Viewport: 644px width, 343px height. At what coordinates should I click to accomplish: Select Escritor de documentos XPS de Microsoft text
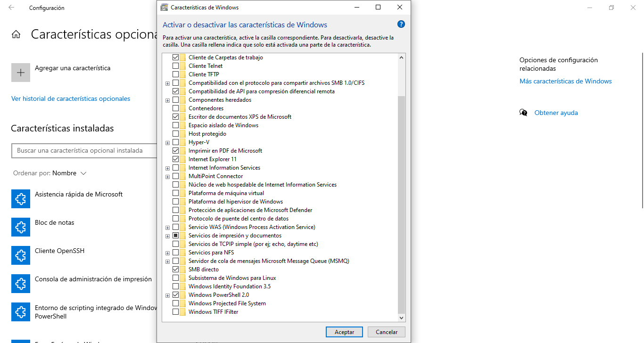[240, 117]
